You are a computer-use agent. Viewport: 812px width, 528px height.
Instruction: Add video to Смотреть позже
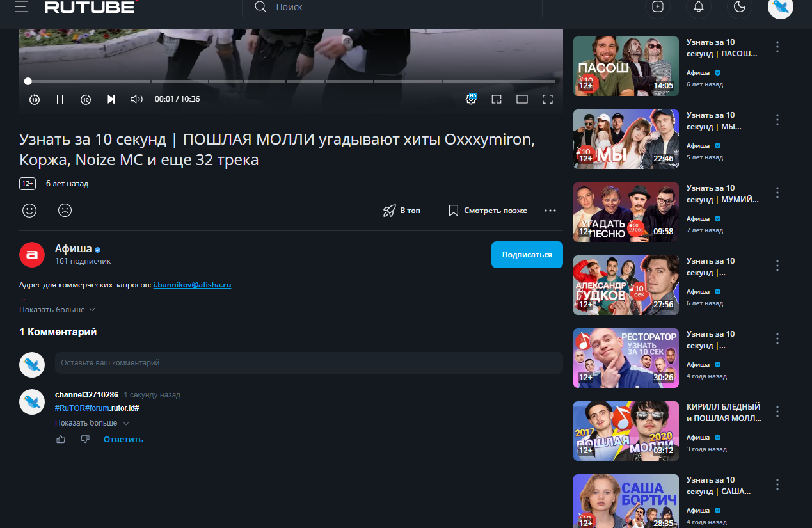488,210
